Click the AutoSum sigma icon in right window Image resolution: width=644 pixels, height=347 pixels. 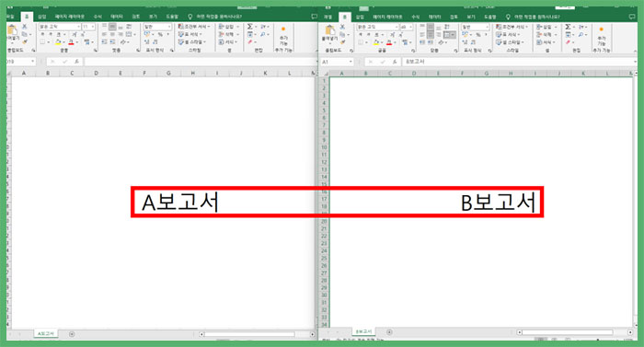pos(568,27)
